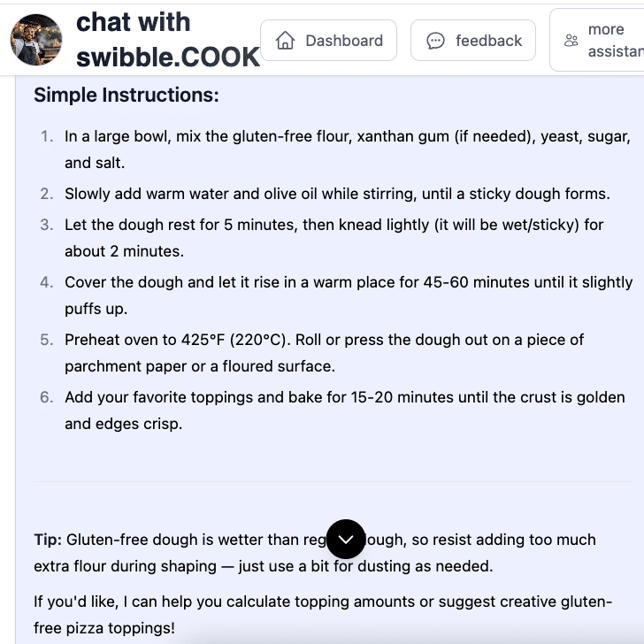The image size is (644, 644).
Task: Click the people icon for more assistants
Action: pyautogui.click(x=571, y=41)
